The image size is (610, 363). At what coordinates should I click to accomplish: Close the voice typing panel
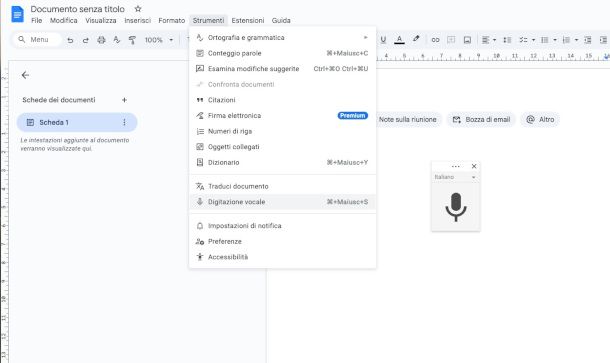474,166
